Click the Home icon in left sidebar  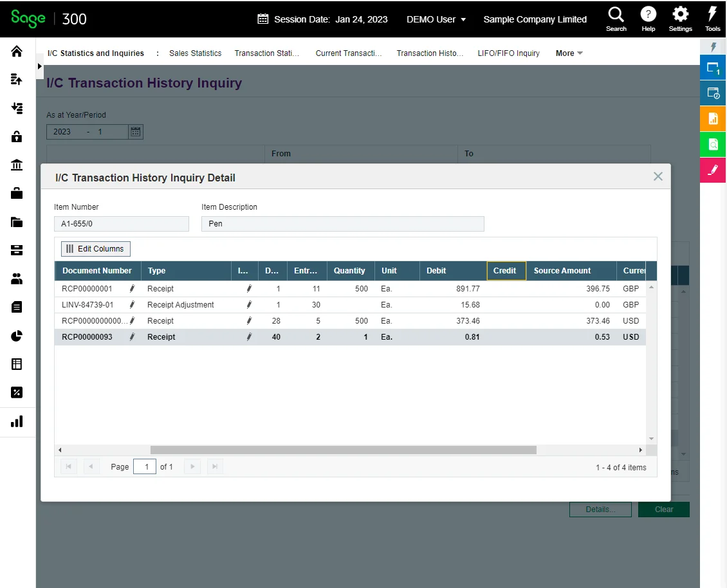click(17, 51)
